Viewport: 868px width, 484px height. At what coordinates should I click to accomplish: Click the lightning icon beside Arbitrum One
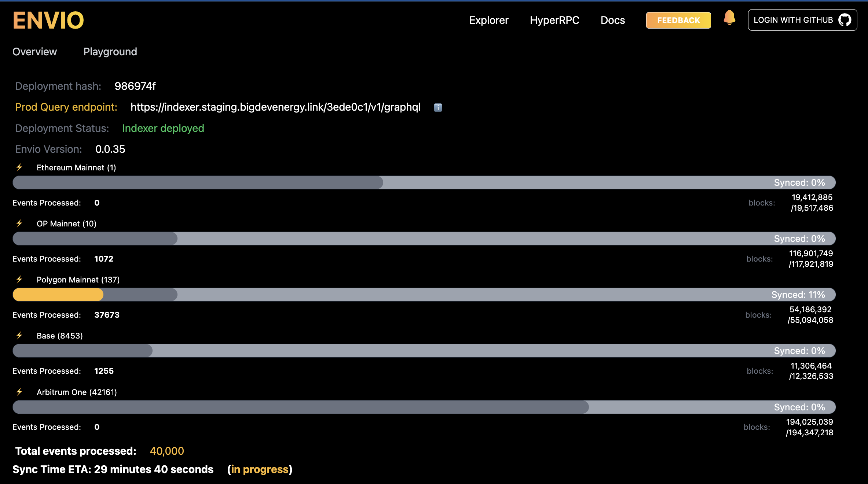coord(19,392)
